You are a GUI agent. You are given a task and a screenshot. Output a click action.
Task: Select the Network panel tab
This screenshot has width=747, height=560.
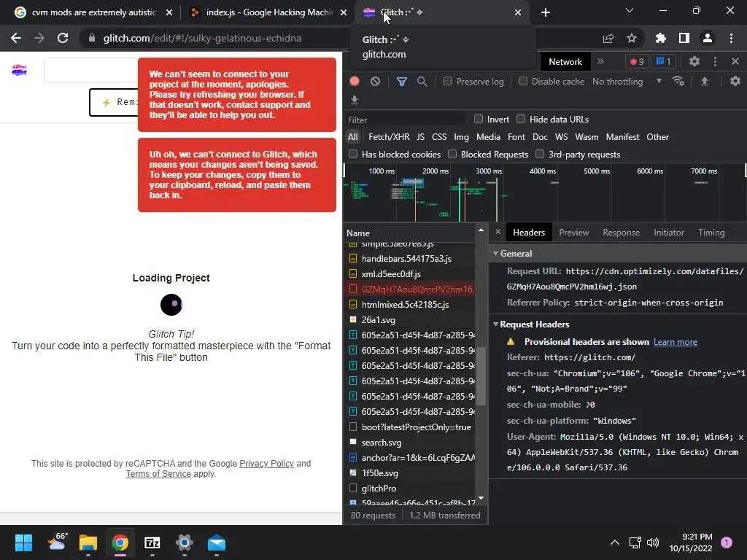(565, 61)
